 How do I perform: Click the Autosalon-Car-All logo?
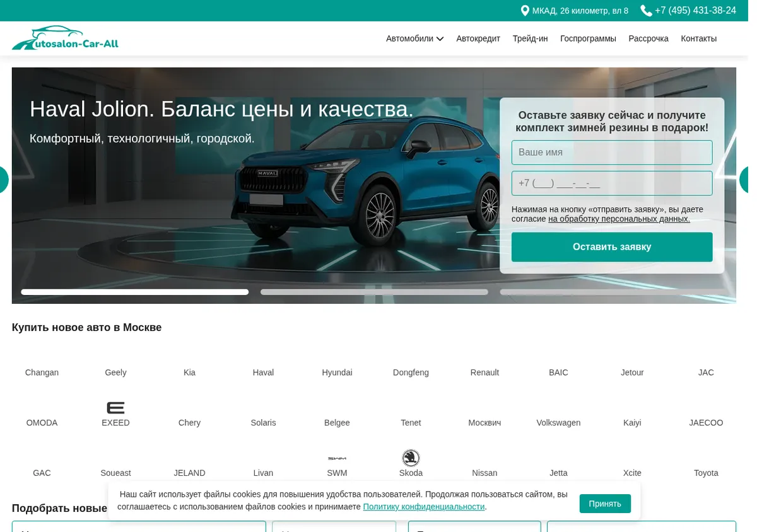click(x=65, y=38)
